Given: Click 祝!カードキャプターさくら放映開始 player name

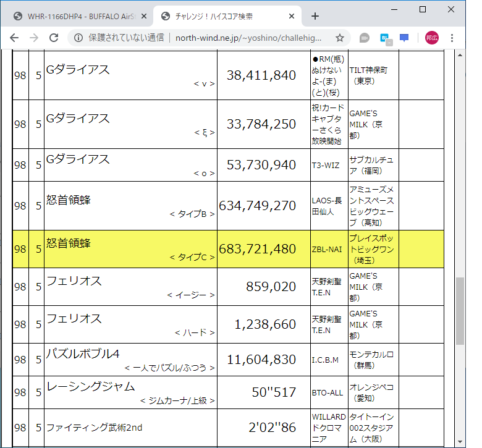Looking at the screenshot, I should click(328, 125).
